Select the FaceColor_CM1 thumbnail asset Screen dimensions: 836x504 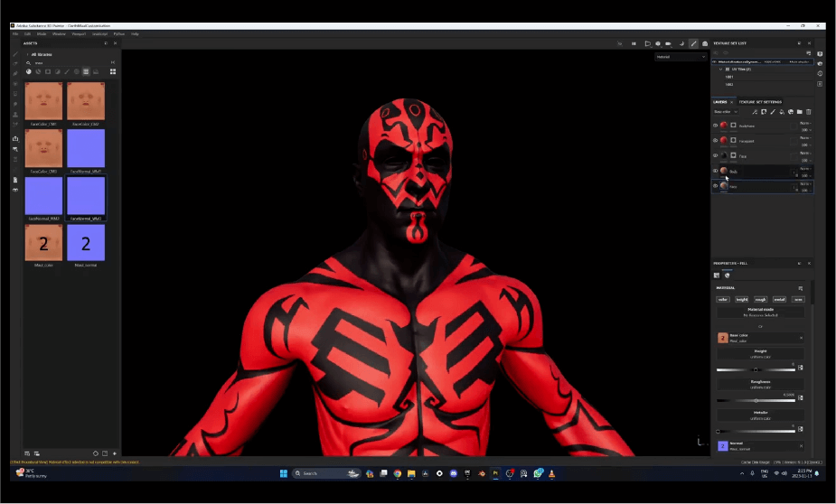[43, 101]
